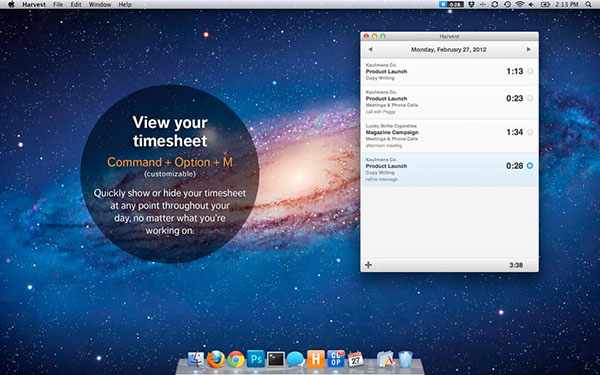
Task: Open Time Machine menu bar icon
Action: [x=507, y=5]
